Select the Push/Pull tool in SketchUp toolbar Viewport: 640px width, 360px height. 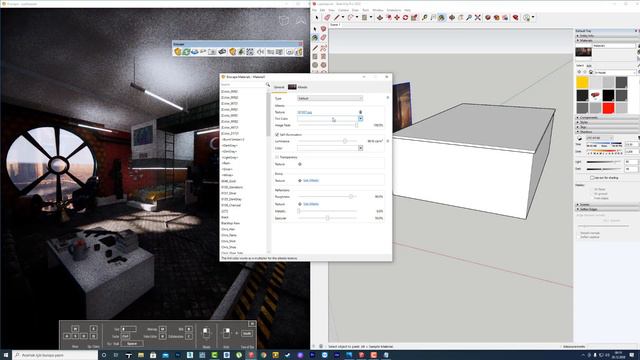click(x=380, y=18)
